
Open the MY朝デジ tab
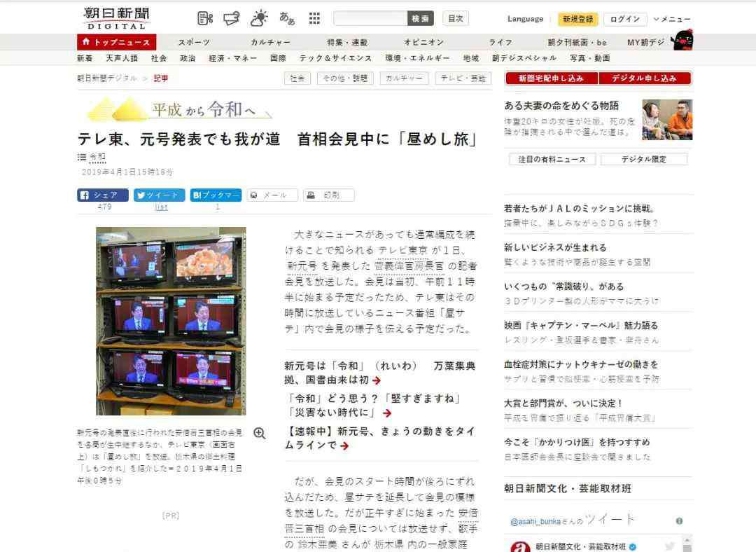tap(646, 43)
